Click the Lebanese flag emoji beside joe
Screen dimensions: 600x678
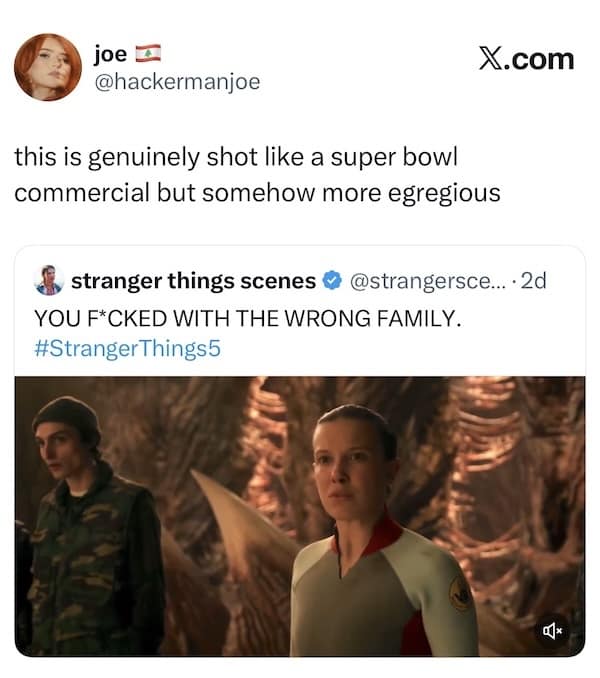[x=148, y=53]
